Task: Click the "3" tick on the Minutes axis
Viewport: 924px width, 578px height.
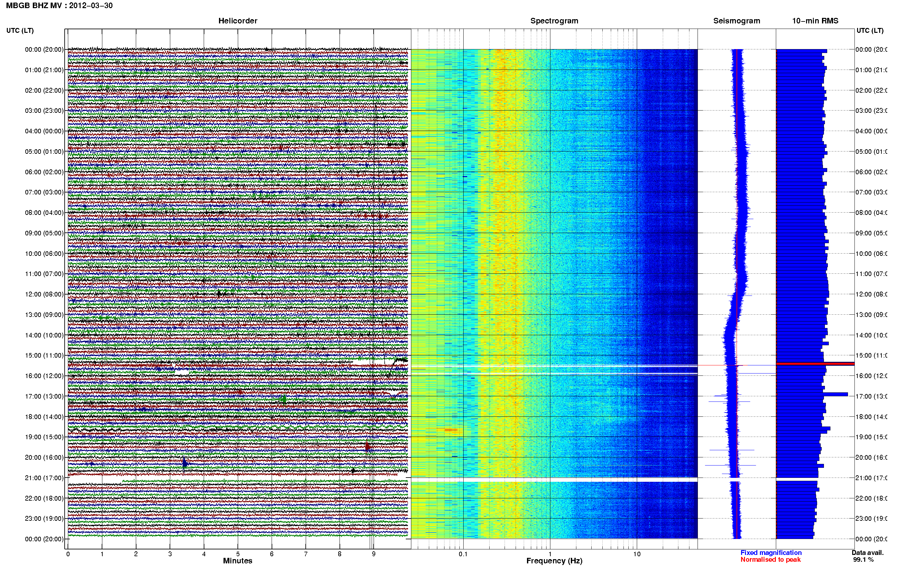Action: (x=170, y=554)
